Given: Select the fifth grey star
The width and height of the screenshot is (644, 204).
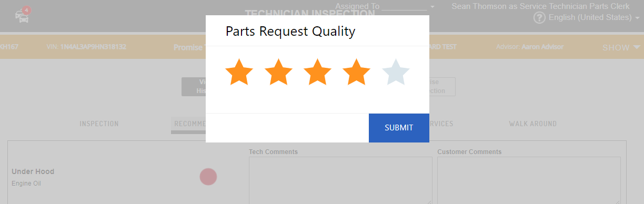Looking at the screenshot, I should click(396, 72).
